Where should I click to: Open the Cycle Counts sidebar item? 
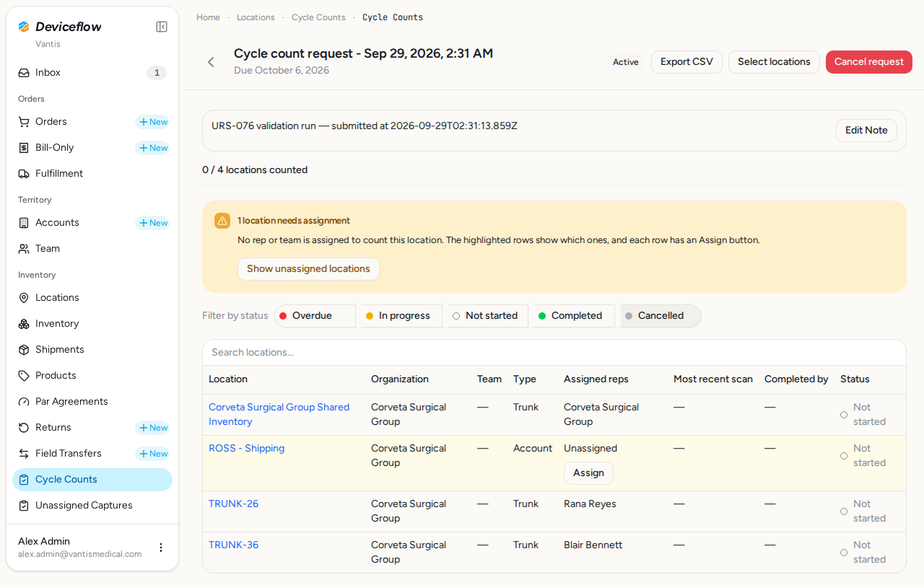coord(92,480)
